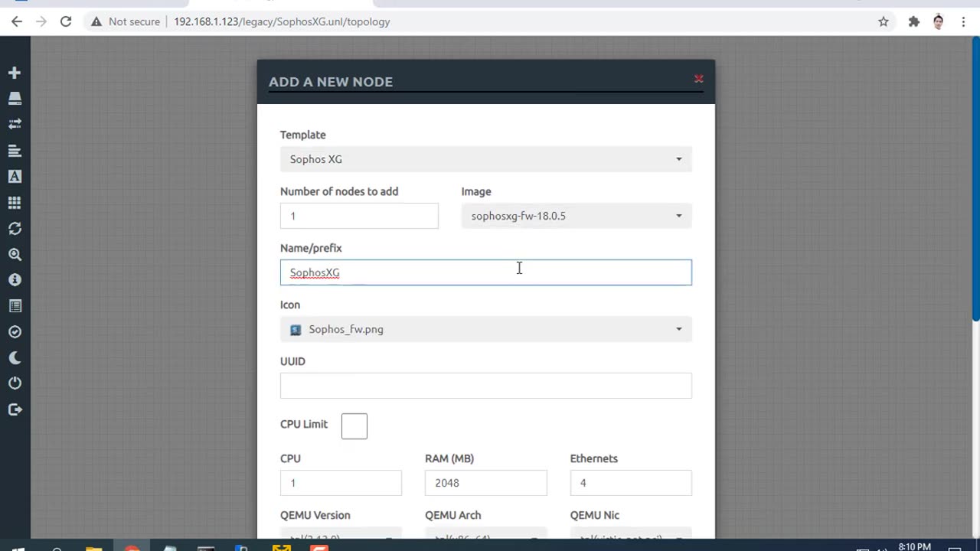980x551 pixels.
Task: Click the Name/prefix SophosXG field
Action: [x=486, y=272]
